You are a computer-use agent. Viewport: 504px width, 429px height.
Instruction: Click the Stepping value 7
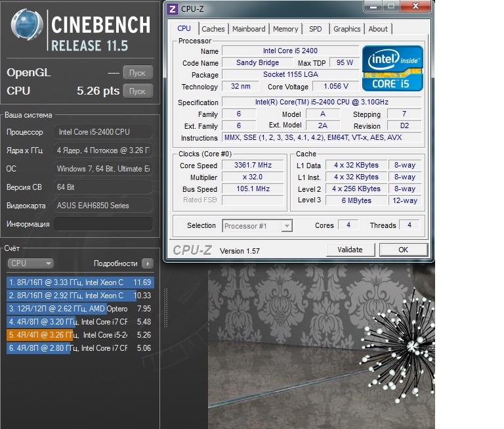click(x=404, y=114)
